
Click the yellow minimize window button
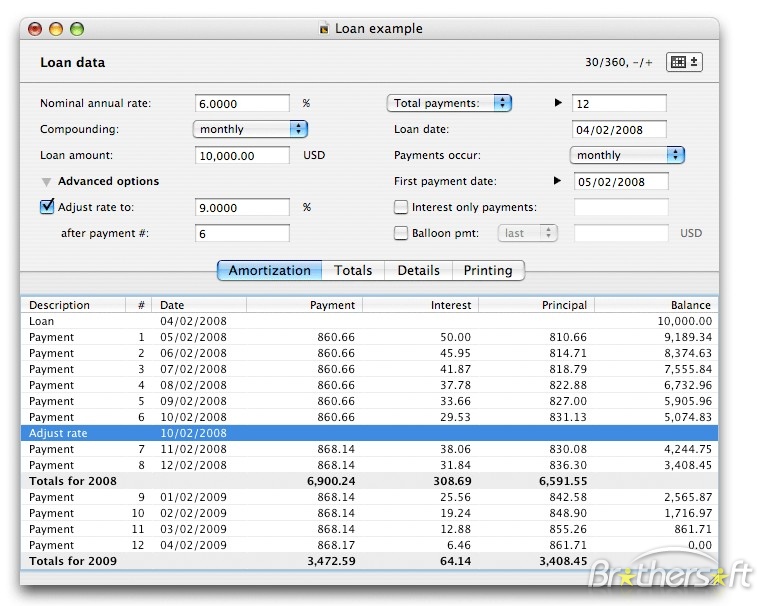coord(56,29)
